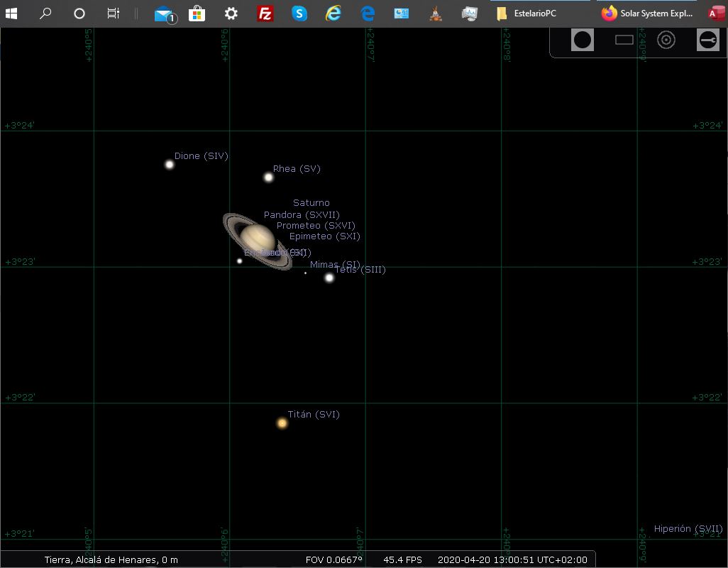Click the moon Tetis (SIII)
Image resolution: width=728 pixels, height=568 pixels.
pyautogui.click(x=329, y=278)
